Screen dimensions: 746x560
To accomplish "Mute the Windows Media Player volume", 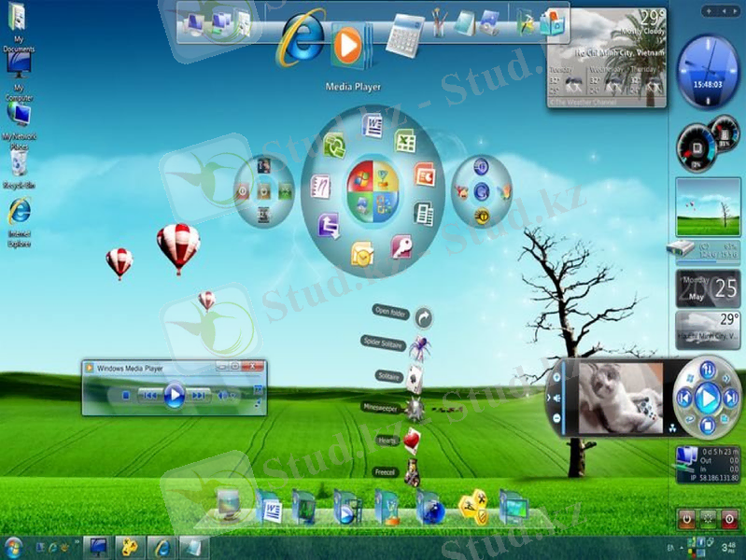I will point(222,396).
